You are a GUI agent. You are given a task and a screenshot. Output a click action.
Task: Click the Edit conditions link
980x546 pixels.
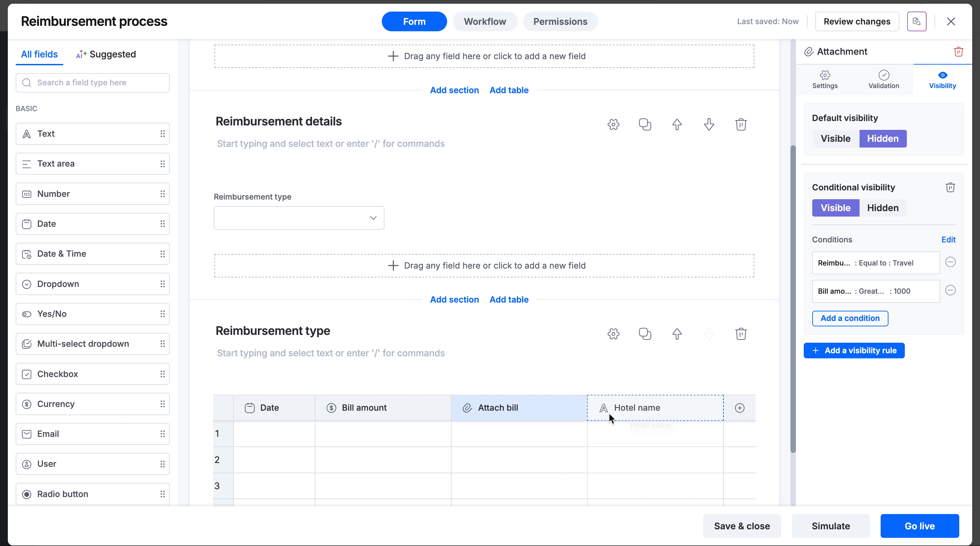tap(948, 240)
